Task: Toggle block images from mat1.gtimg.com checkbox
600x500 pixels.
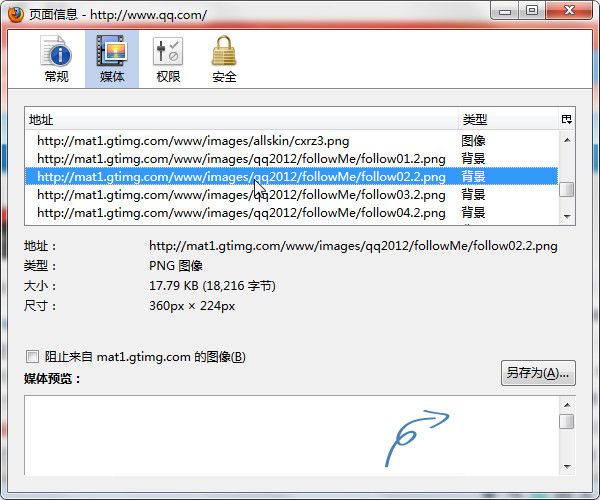Action: coord(32,357)
